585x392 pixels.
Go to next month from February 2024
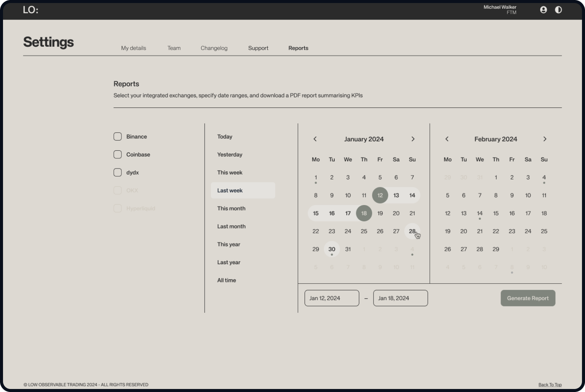tap(545, 139)
